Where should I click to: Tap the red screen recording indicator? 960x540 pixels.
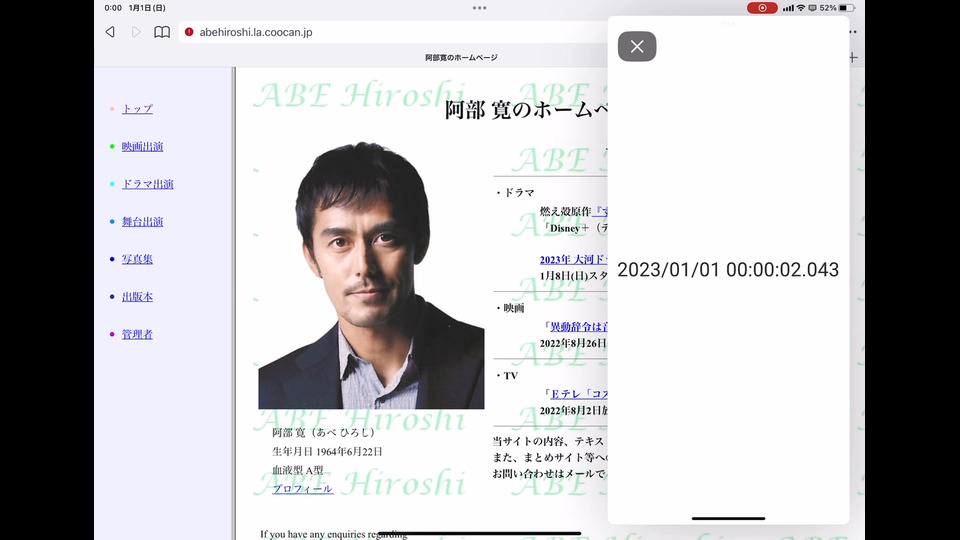tap(762, 8)
